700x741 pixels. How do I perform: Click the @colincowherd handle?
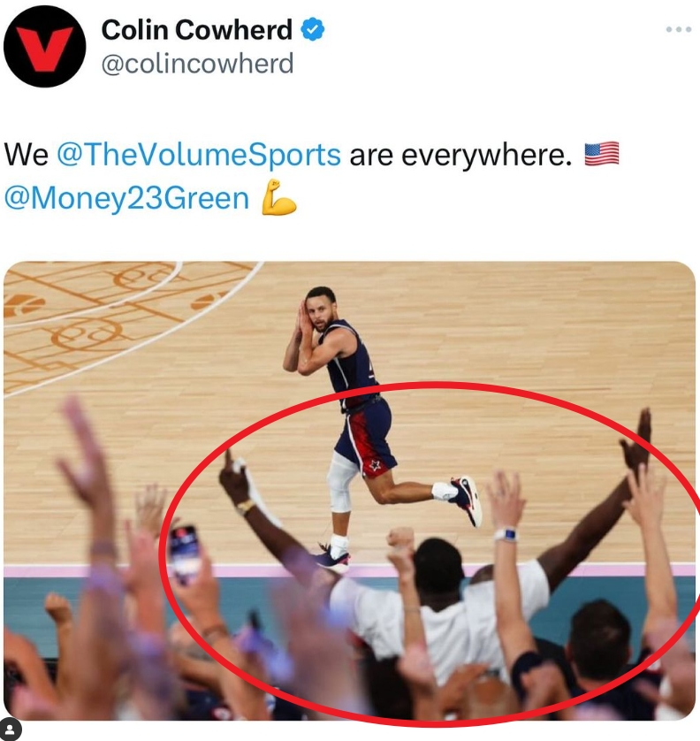[197, 64]
